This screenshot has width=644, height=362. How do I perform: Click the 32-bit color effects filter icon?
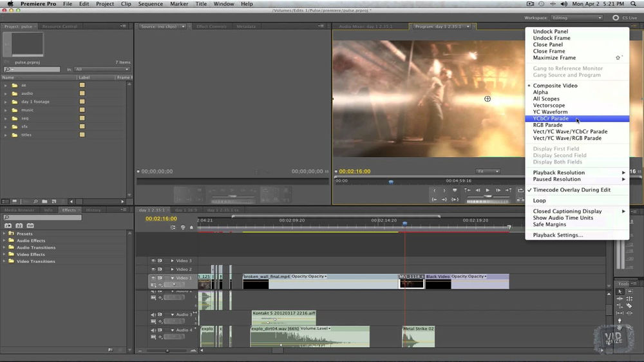coord(19,225)
